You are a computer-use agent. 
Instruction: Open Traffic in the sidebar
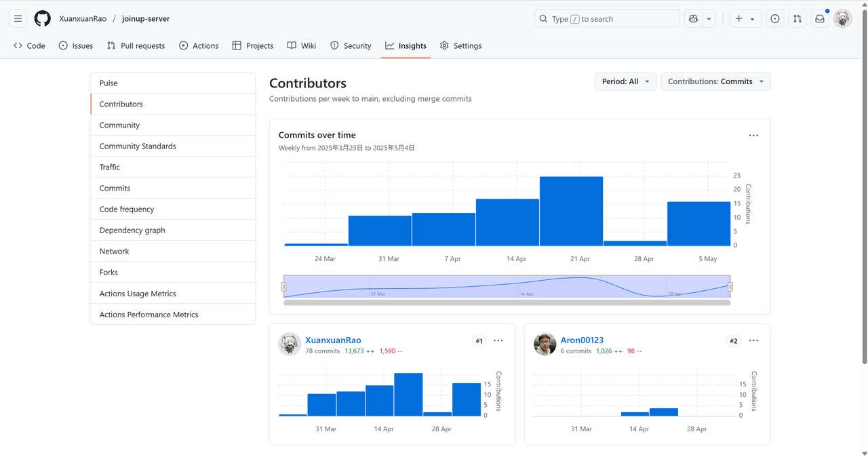point(173,167)
